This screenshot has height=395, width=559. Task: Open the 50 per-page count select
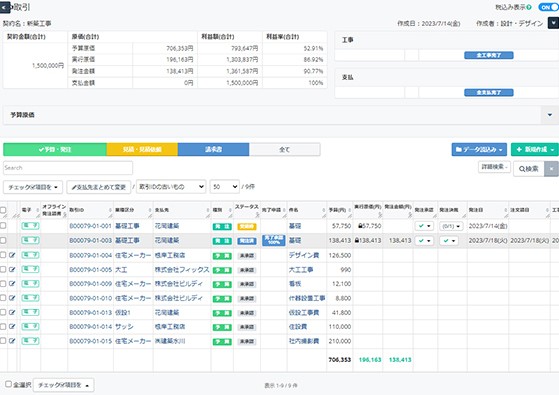225,186
